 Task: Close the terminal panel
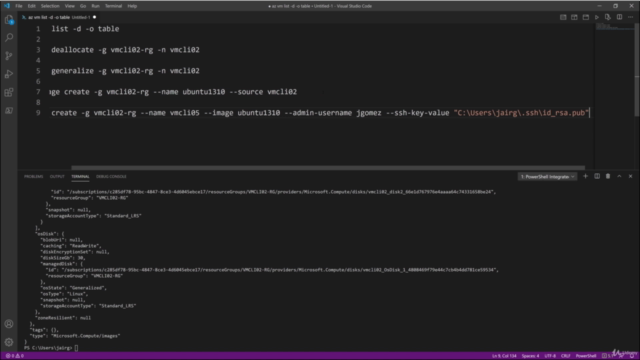[x=631, y=176]
